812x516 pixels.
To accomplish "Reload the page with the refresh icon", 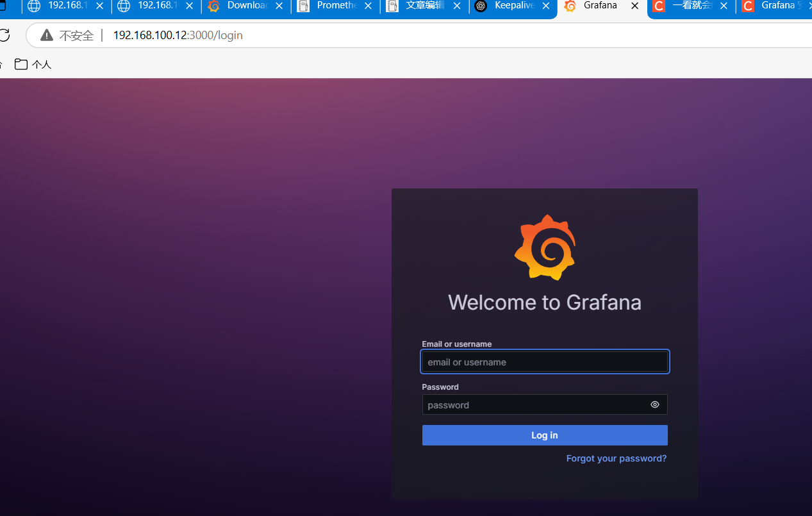I will [x=4, y=35].
